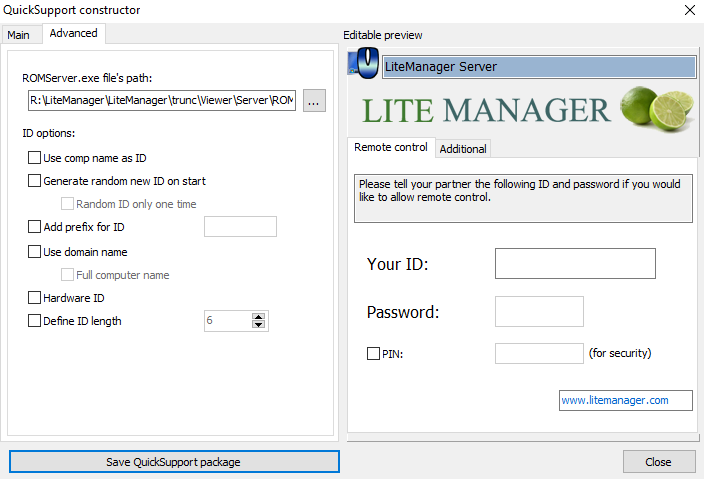Click the LiteManager mouse icon in preview
Viewport: 704px width, 479px height.
point(363,63)
